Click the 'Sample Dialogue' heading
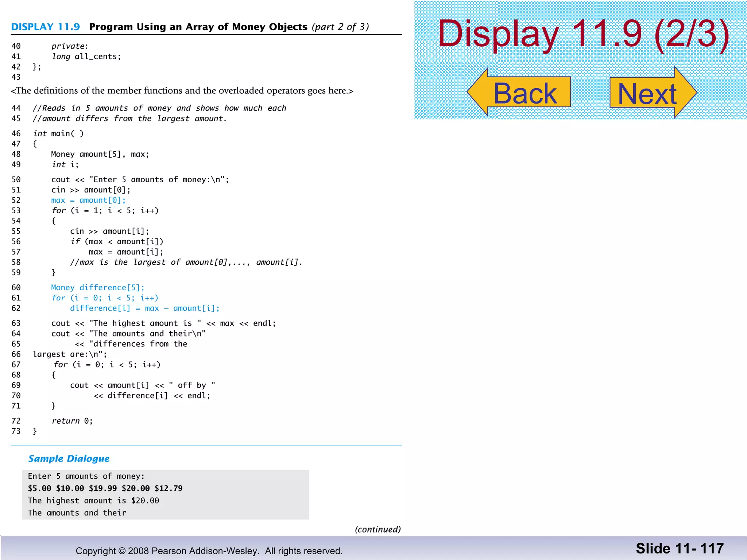 click(69, 459)
